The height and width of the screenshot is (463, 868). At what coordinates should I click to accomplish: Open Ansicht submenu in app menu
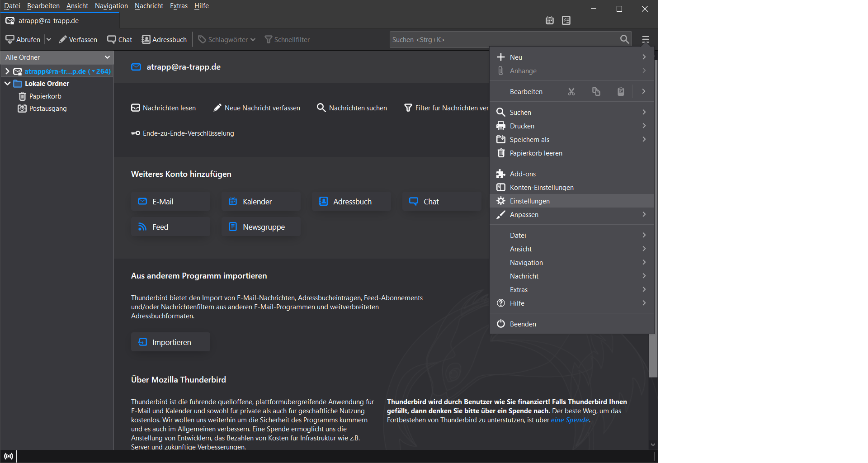[x=572, y=249]
